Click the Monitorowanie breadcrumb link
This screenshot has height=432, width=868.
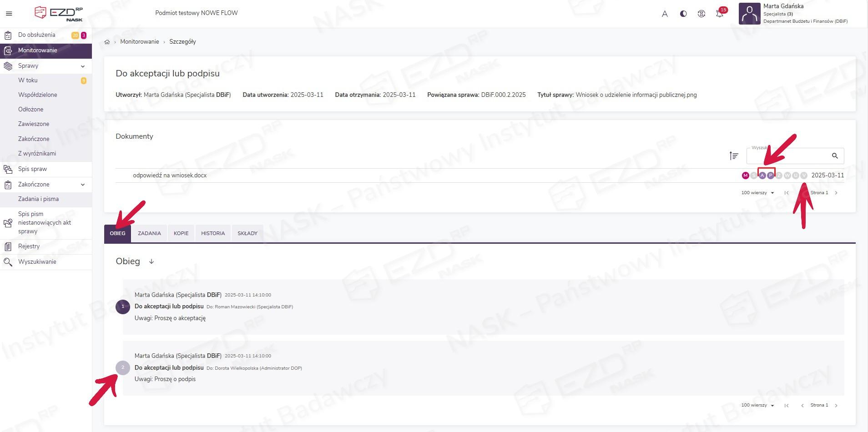click(139, 42)
